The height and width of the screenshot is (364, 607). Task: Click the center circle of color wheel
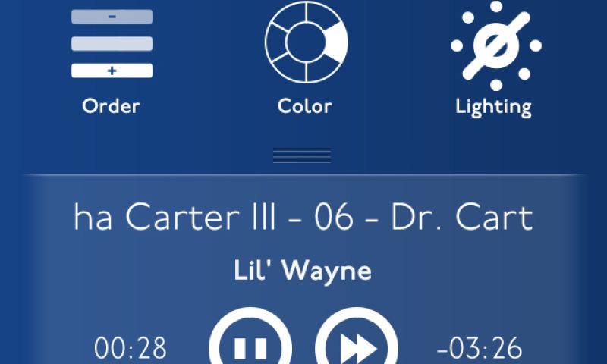307,42
